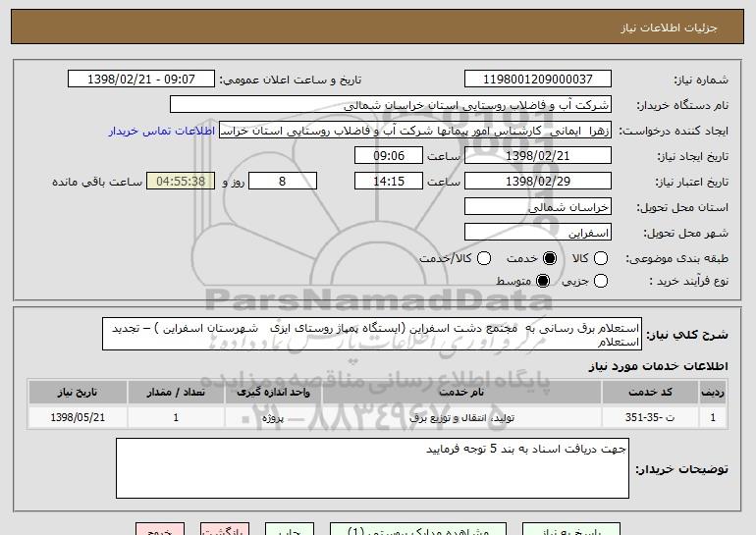Viewport: 756px width, 535px height.
Task: Click the بازگشت back button
Action: coord(225,529)
